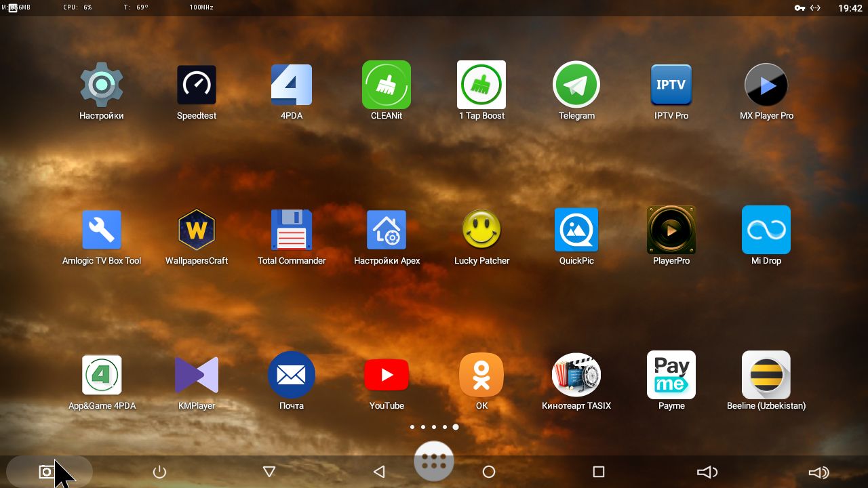Tap the power button in navigation bar
The image size is (868, 488).
(159, 472)
